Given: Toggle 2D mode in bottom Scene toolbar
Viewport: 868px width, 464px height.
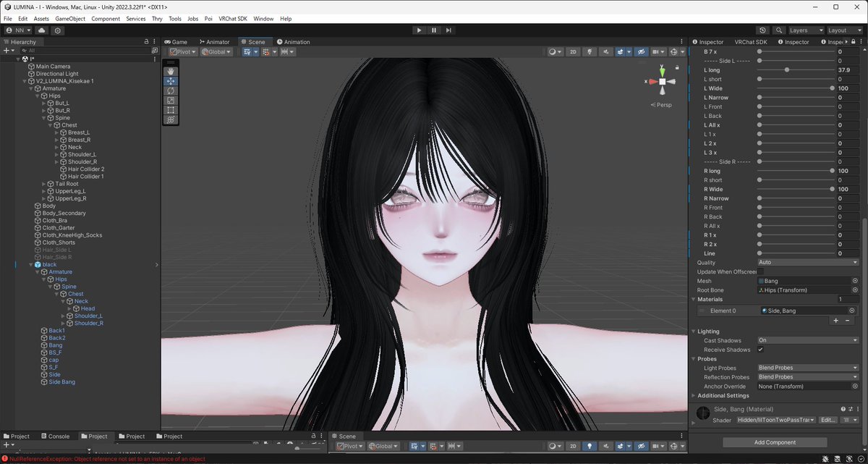Looking at the screenshot, I should click(x=572, y=447).
